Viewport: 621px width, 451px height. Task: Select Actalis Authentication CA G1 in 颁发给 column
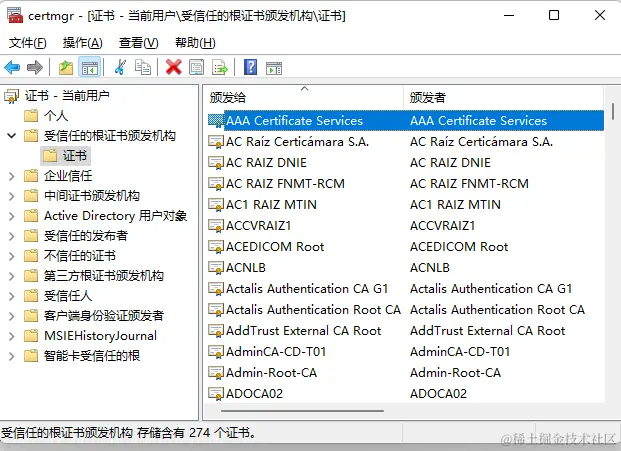[x=307, y=289]
